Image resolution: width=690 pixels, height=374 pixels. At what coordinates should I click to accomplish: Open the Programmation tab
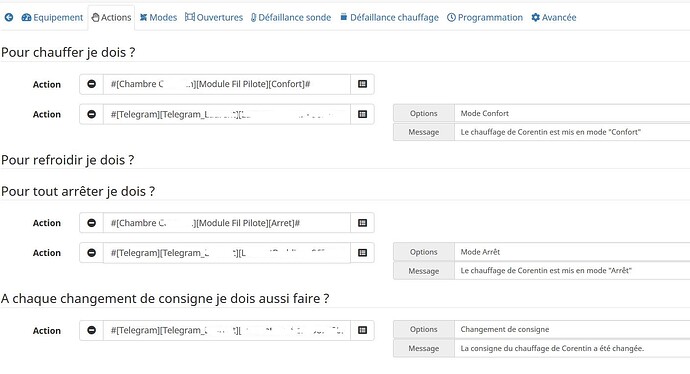point(485,18)
